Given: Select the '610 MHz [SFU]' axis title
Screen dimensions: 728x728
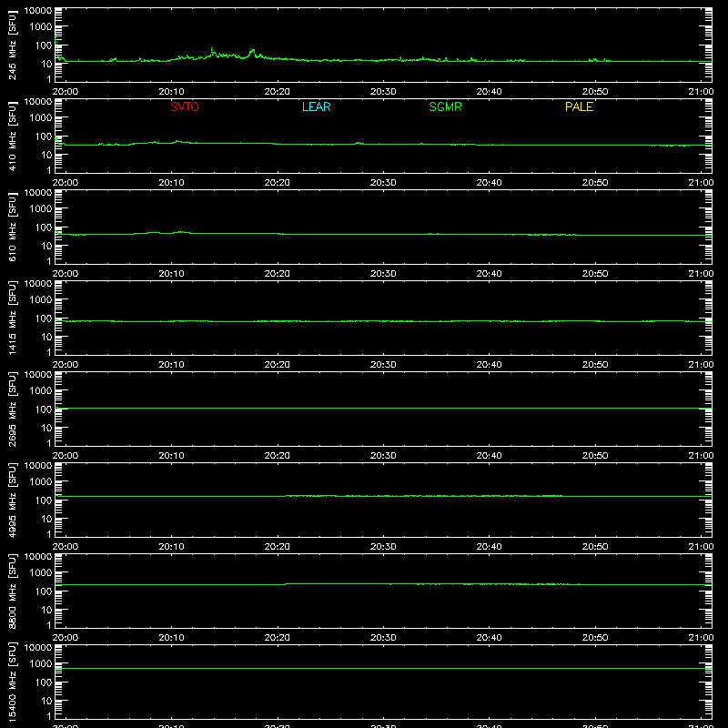Looking at the screenshot, I should pos(12,227).
